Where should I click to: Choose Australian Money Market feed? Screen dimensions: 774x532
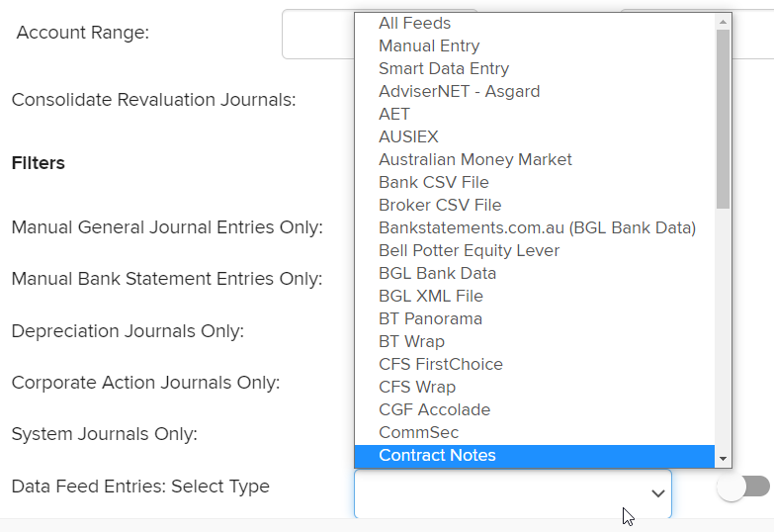(474, 159)
